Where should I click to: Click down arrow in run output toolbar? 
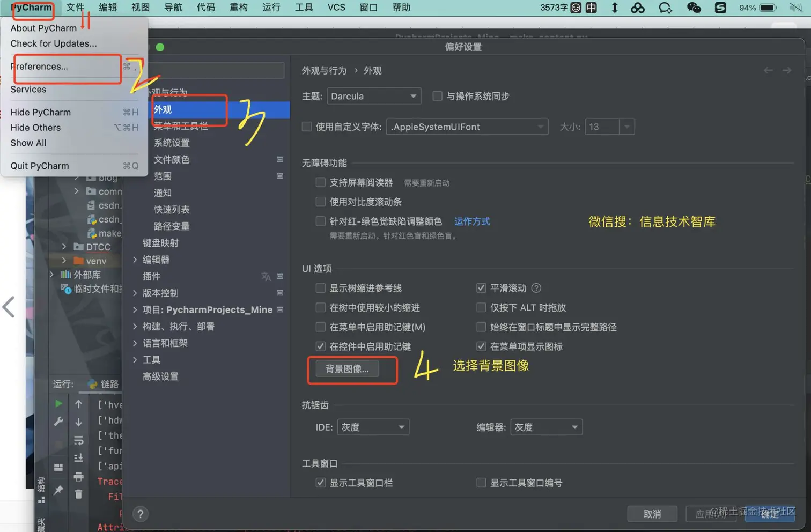click(x=78, y=422)
